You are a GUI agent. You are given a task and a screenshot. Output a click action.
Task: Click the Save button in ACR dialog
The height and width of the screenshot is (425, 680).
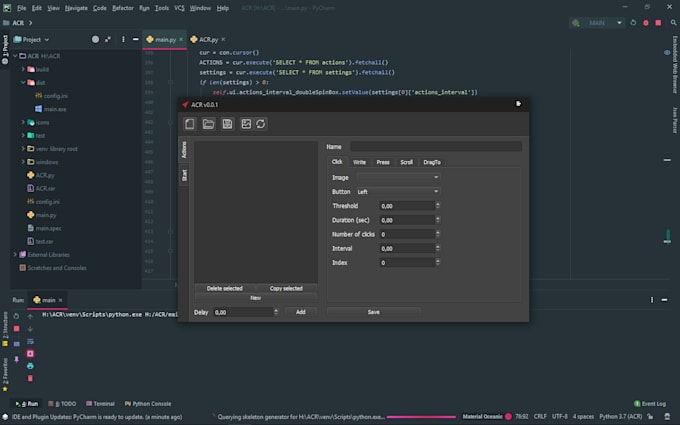(373, 312)
